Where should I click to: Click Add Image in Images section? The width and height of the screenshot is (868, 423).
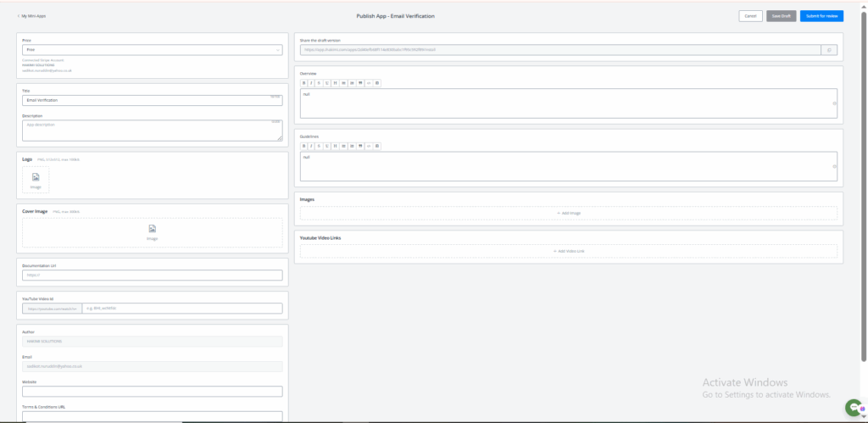(568, 213)
